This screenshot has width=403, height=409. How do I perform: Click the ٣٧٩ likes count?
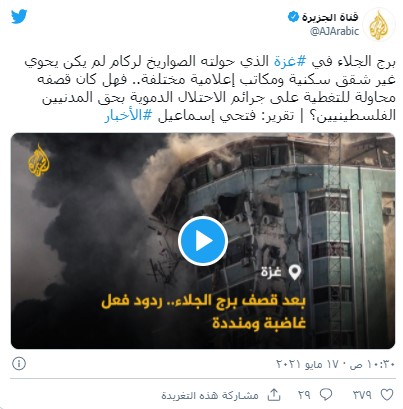362,395
